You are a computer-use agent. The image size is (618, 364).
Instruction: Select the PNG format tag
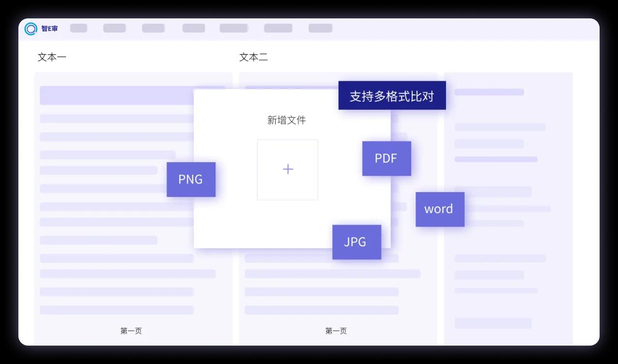191,180
